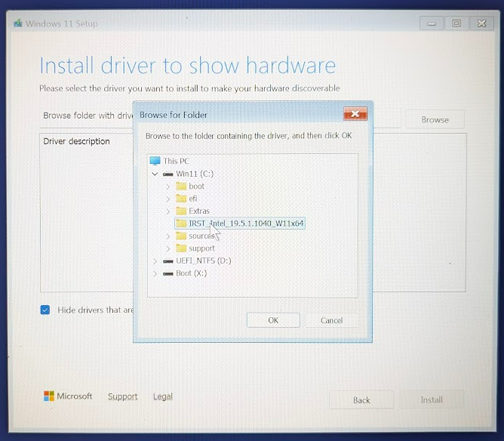
Task: Click the Boot (X:) drive icon
Action: tap(167, 273)
